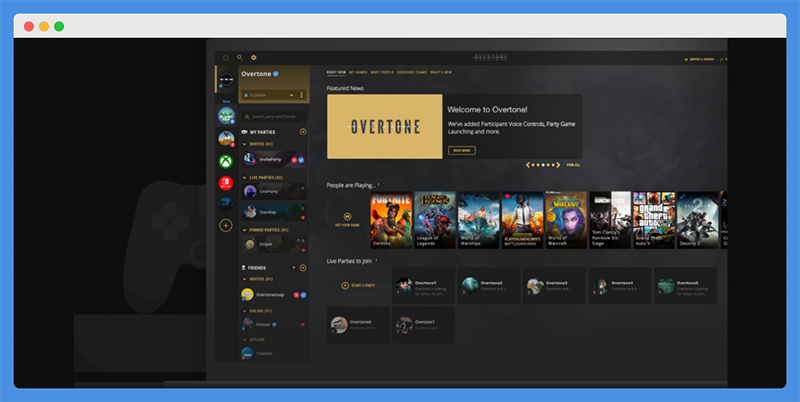Select the PlayerUnknown's Battlegrounds game thumbnail
Viewport: 800px width, 402px height.
pyautogui.click(x=522, y=220)
